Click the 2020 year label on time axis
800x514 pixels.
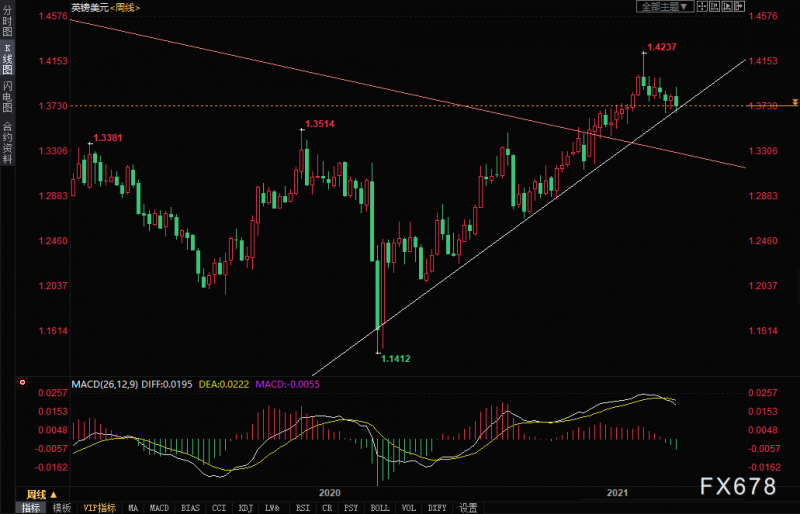coord(330,493)
